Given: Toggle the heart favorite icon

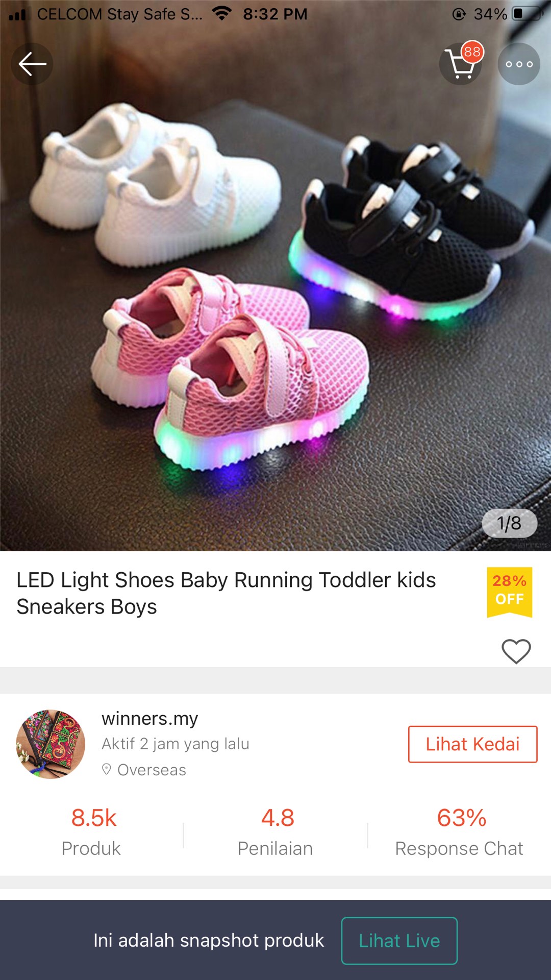Looking at the screenshot, I should [x=516, y=651].
